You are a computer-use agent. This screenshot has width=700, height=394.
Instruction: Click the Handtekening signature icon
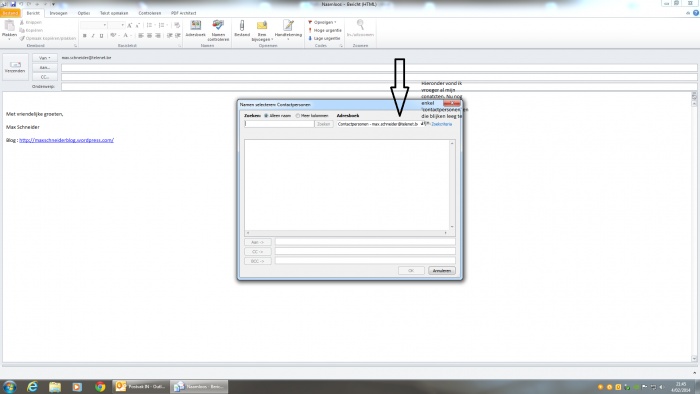288,29
